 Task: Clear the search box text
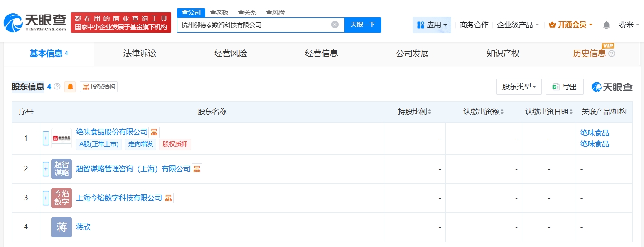[x=335, y=25]
